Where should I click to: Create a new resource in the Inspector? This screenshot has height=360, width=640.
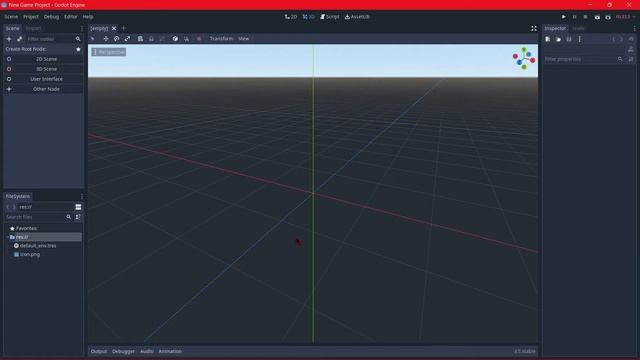pyautogui.click(x=547, y=39)
